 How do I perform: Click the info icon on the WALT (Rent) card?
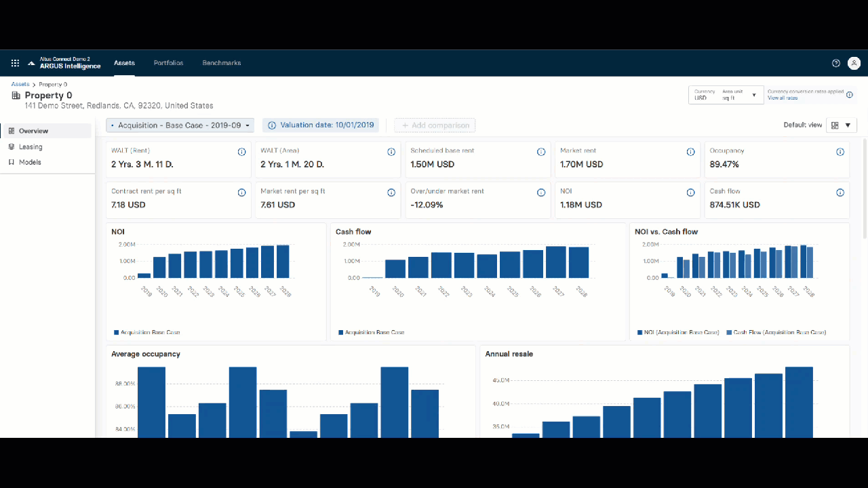tap(242, 152)
